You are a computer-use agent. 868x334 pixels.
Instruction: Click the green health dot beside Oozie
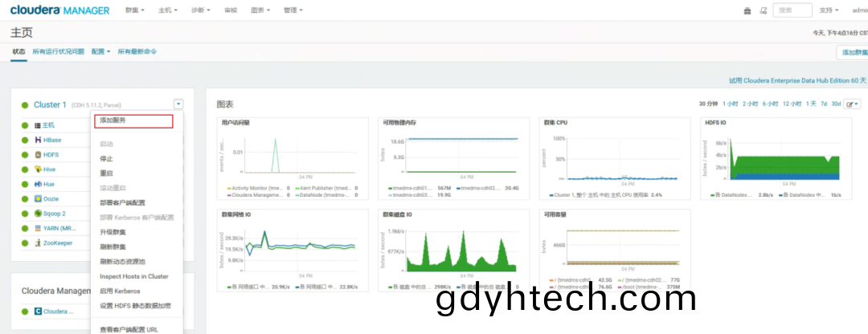pyautogui.click(x=25, y=199)
